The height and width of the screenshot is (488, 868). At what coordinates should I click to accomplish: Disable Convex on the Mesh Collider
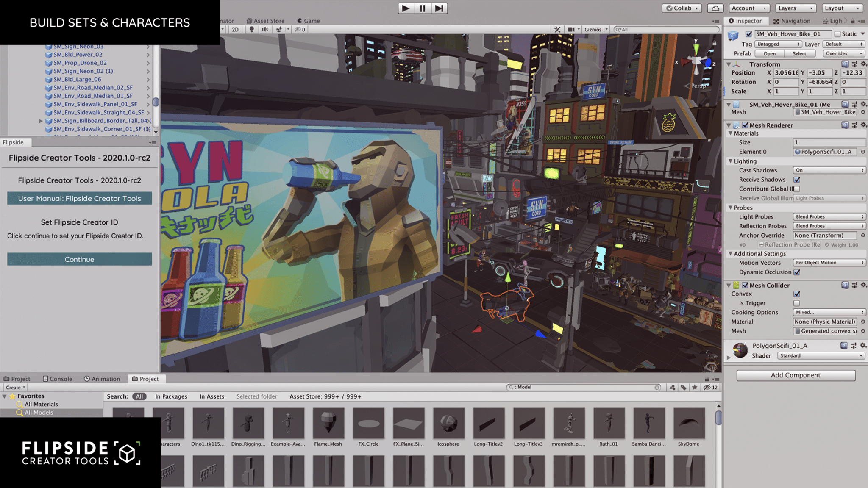tap(798, 294)
